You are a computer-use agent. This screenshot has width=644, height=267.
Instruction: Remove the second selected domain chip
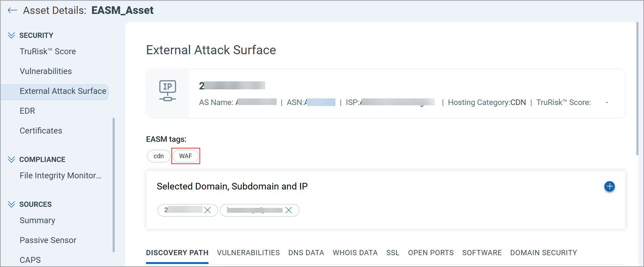click(288, 210)
